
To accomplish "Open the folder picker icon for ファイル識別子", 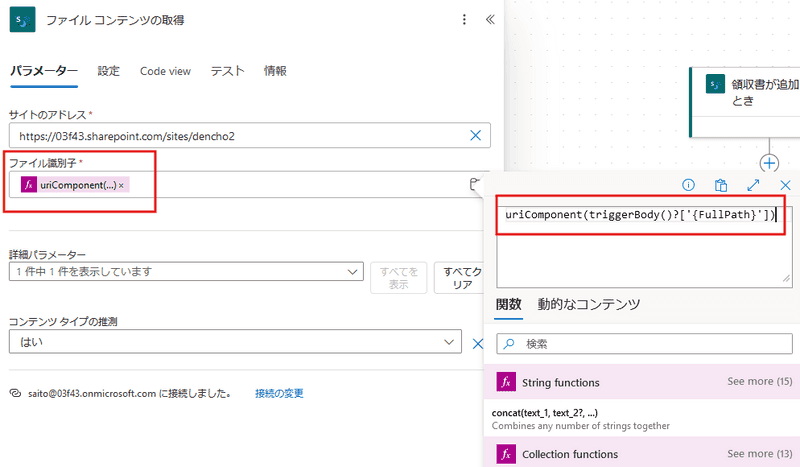I will [x=476, y=184].
